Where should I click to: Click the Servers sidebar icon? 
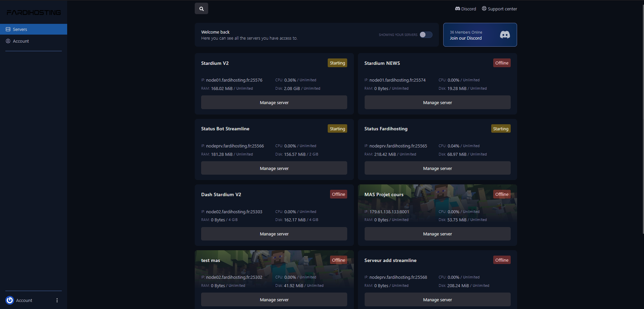click(8, 29)
